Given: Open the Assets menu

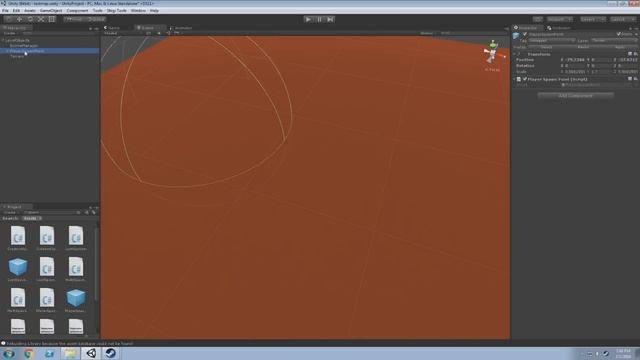Looking at the screenshot, I should pos(30,11).
